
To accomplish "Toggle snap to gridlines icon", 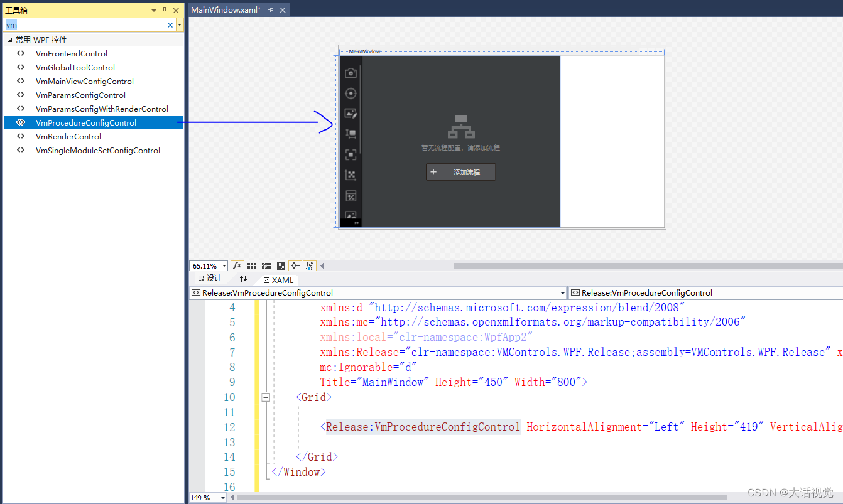I will click(266, 266).
